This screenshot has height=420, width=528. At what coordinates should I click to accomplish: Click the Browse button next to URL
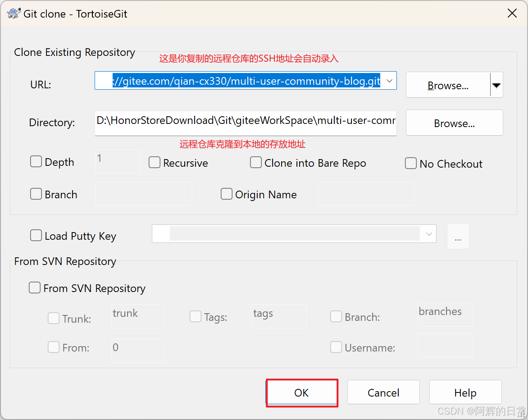pyautogui.click(x=448, y=85)
